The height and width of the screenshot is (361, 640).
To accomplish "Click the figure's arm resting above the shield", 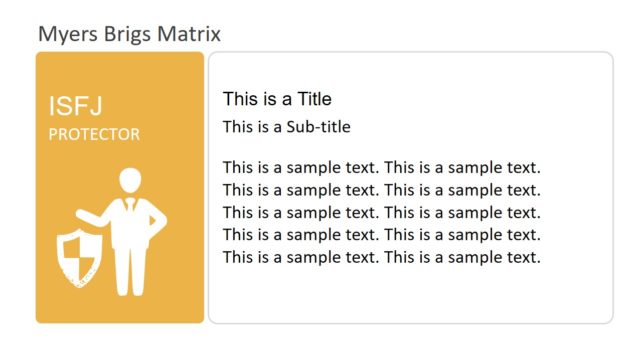I will (x=93, y=216).
